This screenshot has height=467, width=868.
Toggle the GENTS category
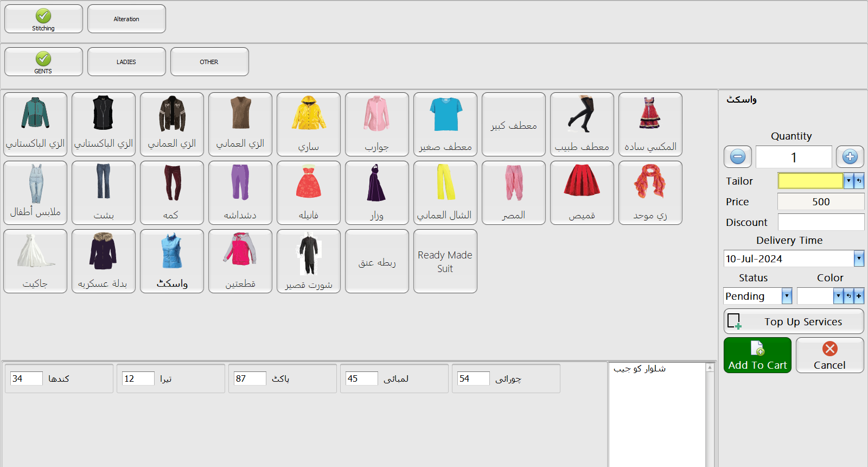click(43, 62)
